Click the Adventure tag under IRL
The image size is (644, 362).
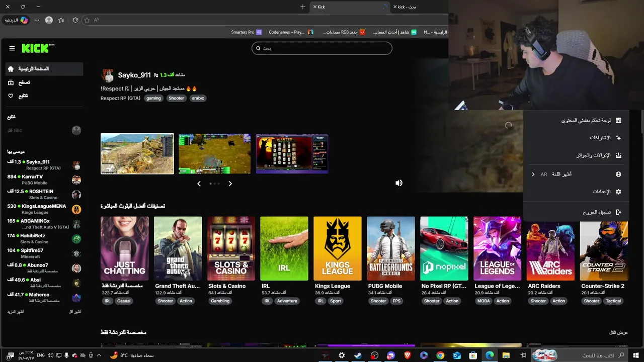(287, 301)
